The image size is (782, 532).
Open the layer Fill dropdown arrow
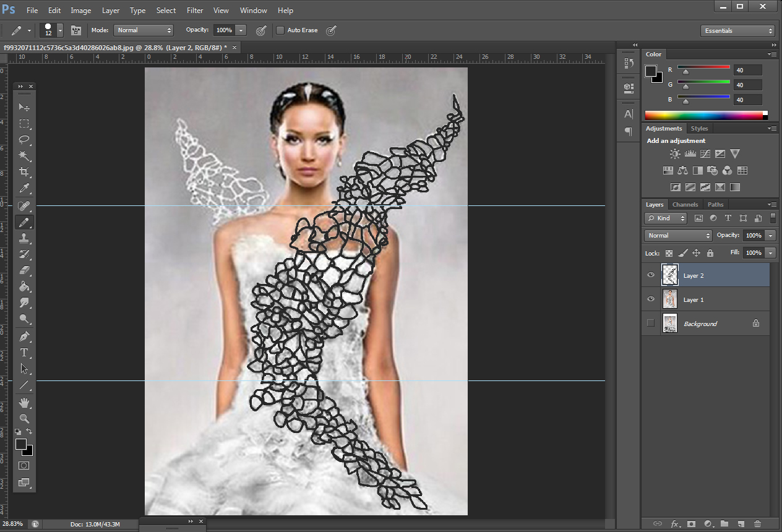click(770, 253)
